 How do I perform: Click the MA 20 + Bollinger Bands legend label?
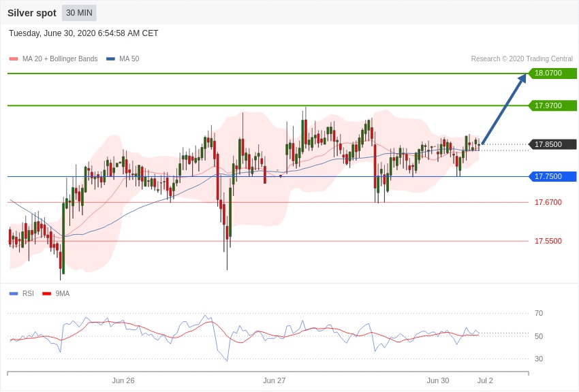tap(60, 59)
